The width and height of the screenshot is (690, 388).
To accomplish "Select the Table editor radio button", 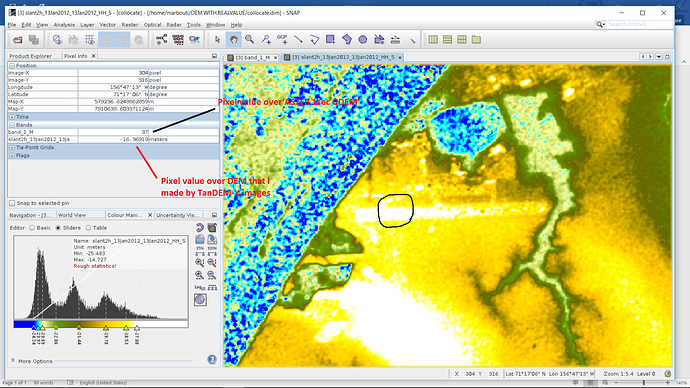I will coord(88,228).
